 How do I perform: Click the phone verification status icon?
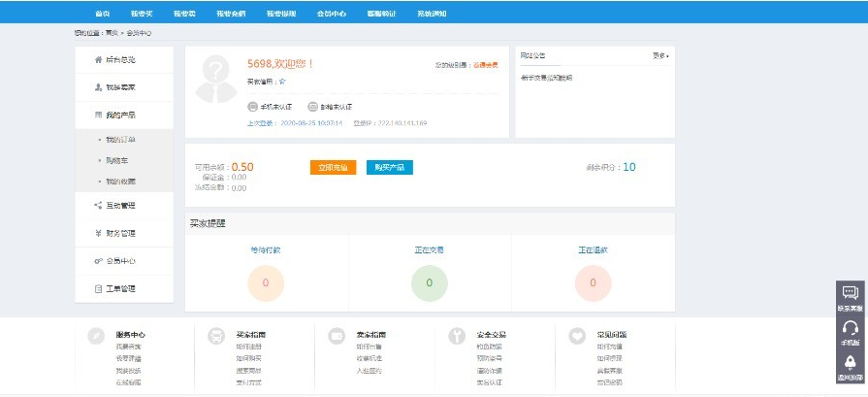pyautogui.click(x=252, y=107)
